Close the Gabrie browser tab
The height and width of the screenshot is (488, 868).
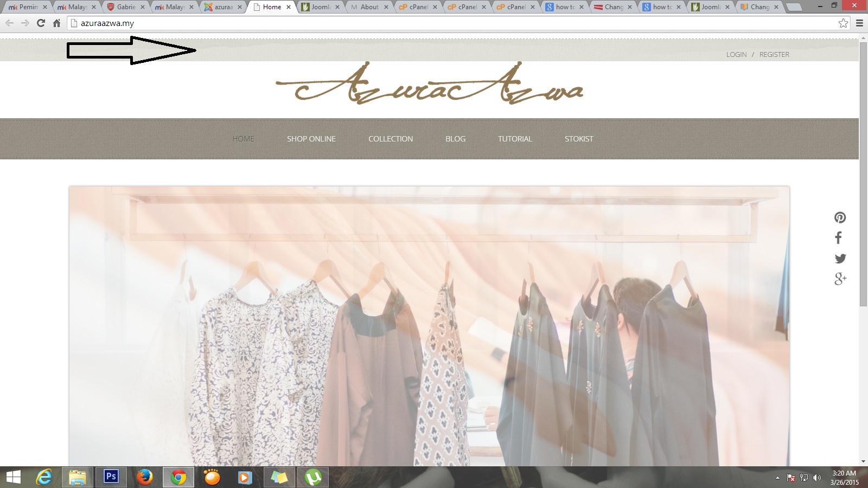(143, 7)
